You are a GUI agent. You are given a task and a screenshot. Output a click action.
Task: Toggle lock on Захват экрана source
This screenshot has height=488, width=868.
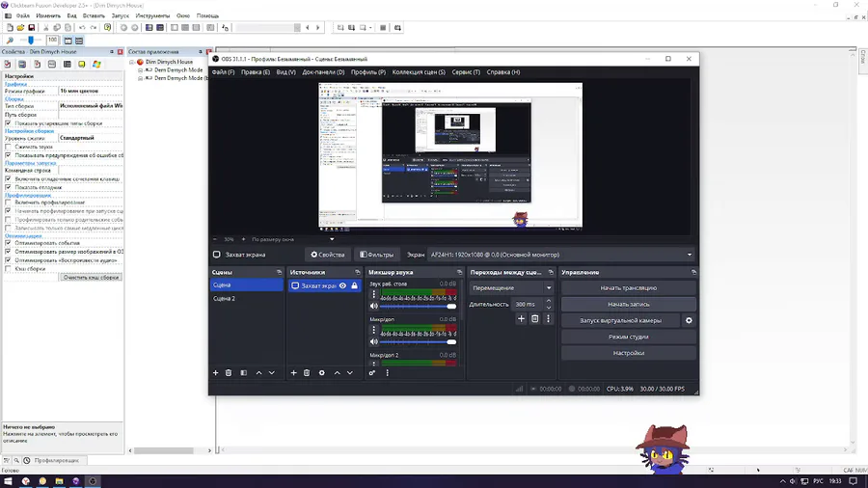pos(354,285)
